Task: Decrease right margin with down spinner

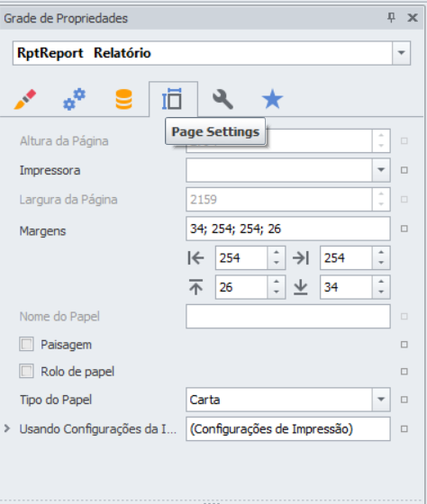Action: coord(381,263)
